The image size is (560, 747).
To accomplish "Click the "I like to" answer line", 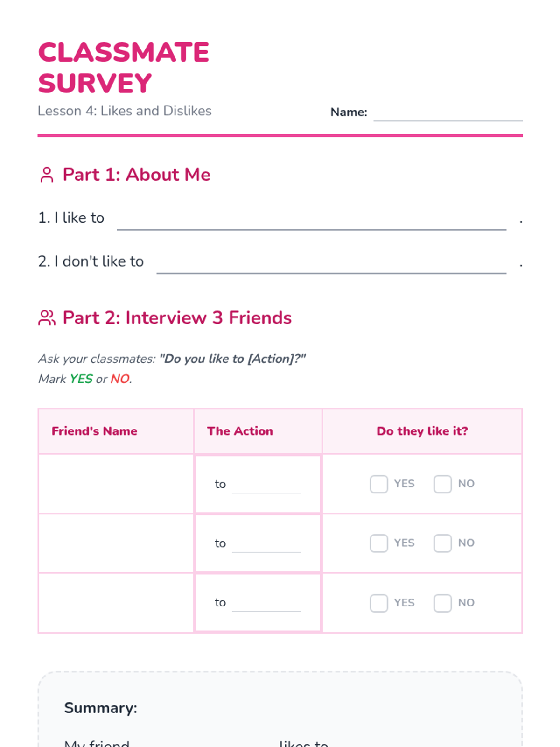I will (x=311, y=221).
